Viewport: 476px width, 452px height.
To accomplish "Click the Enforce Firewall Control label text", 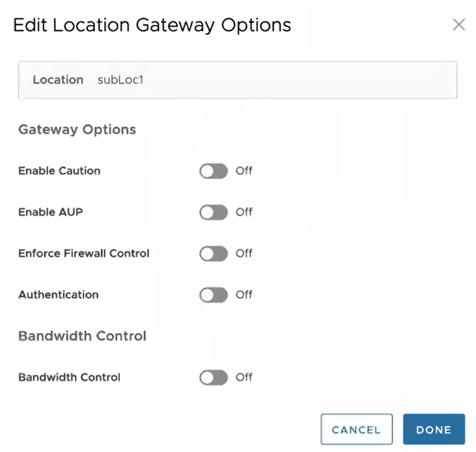I will coord(84,254).
